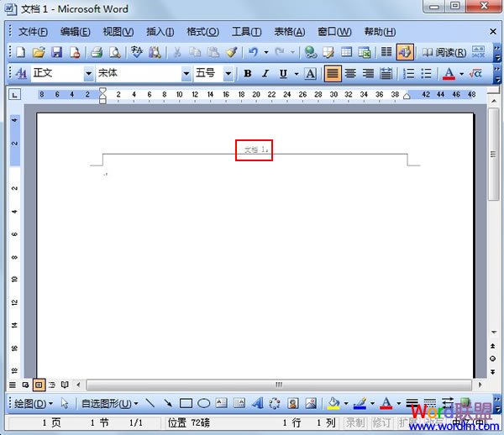Click the tab stop selector L box
Viewport: 504px width, 435px height.
14,95
